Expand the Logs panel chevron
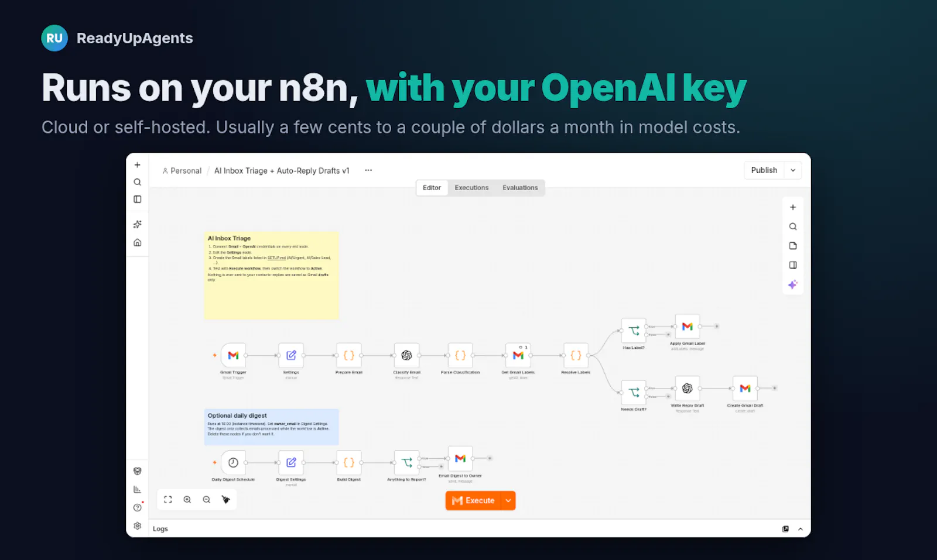 click(x=801, y=528)
